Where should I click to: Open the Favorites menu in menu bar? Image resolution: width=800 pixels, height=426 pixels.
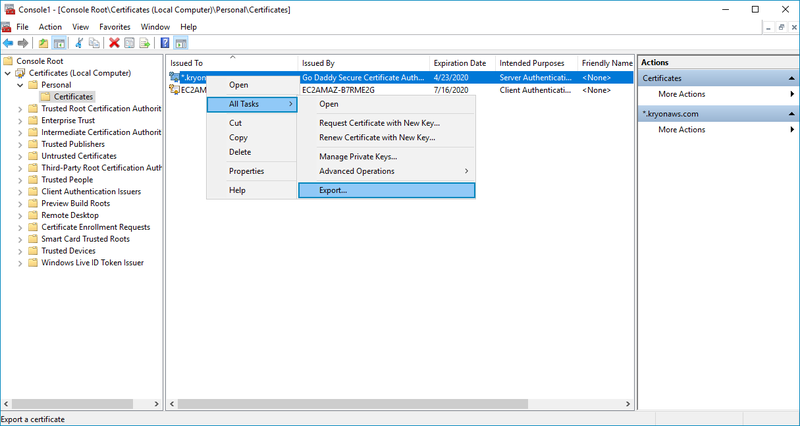(114, 26)
